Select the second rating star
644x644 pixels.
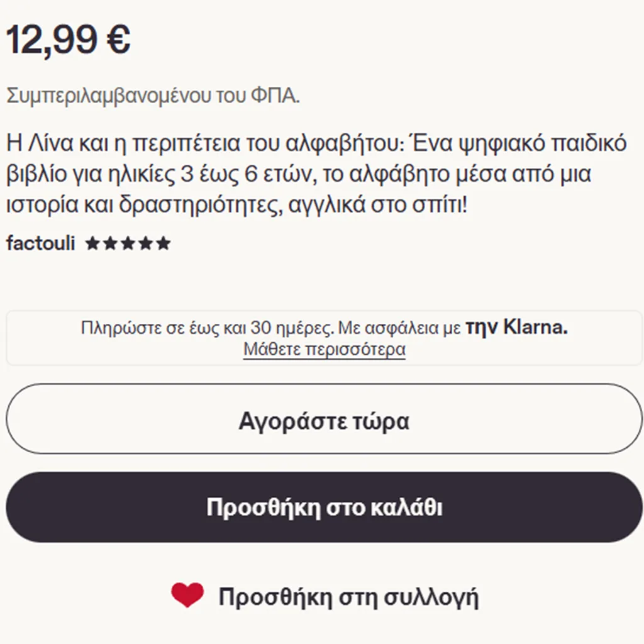click(x=110, y=243)
